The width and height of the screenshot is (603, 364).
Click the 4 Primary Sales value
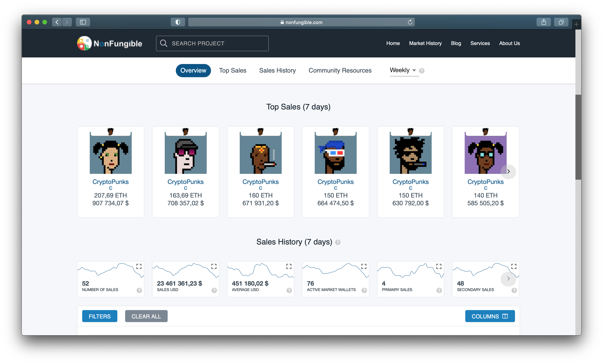(x=383, y=283)
